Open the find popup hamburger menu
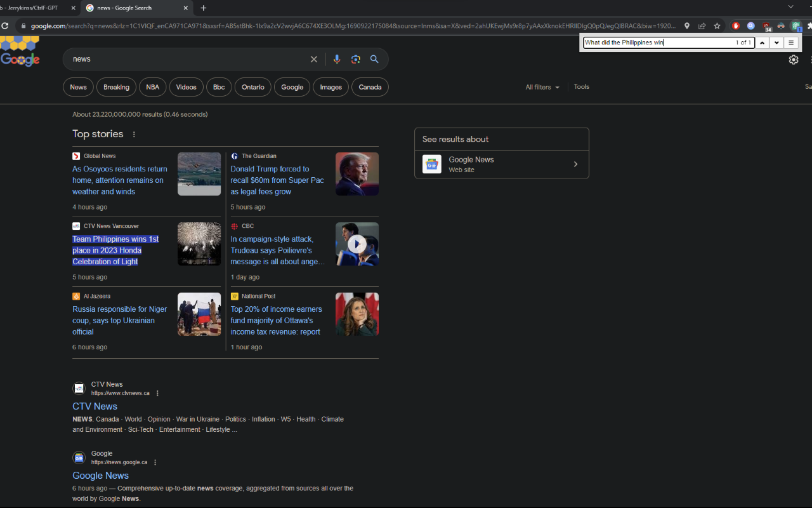The height and width of the screenshot is (508, 812). 790,43
